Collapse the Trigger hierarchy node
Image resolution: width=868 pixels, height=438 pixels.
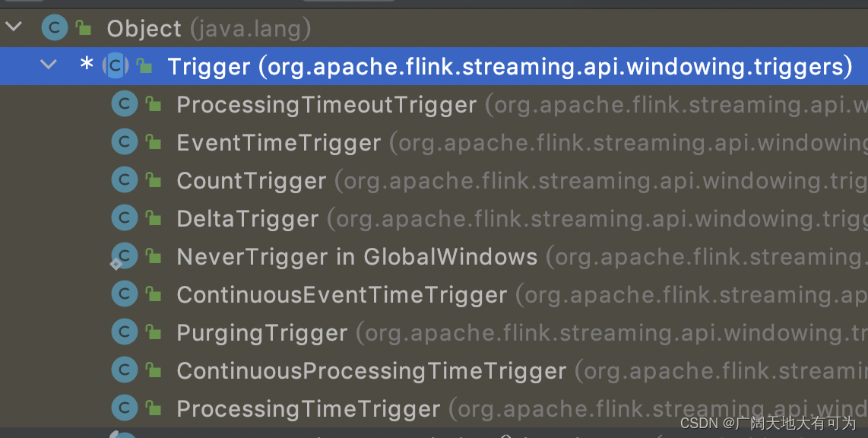tap(48, 65)
